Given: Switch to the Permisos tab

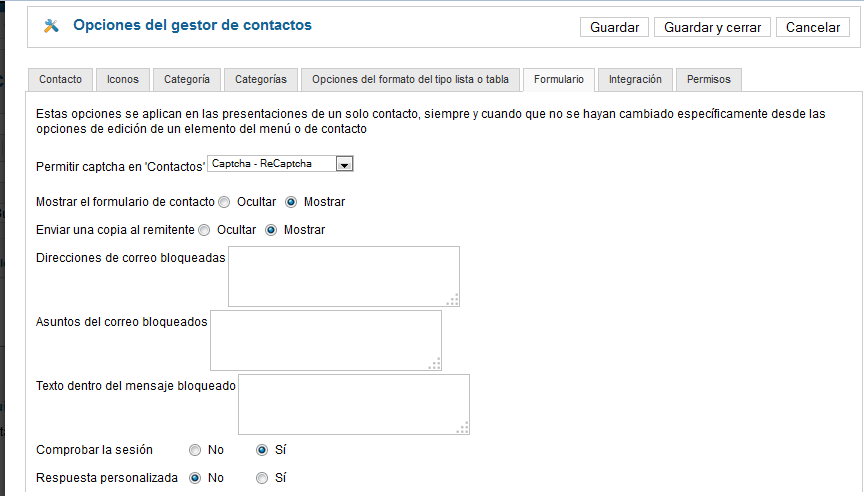Looking at the screenshot, I should [709, 79].
